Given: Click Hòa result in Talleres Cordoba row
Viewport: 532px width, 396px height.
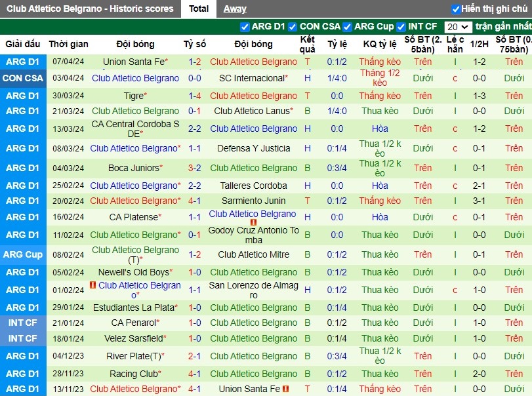Looking at the screenshot, I should [380, 186].
